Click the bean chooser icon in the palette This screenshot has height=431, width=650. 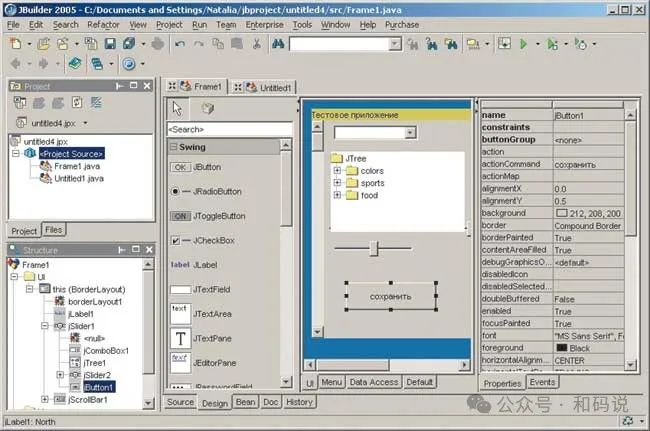[x=207, y=109]
